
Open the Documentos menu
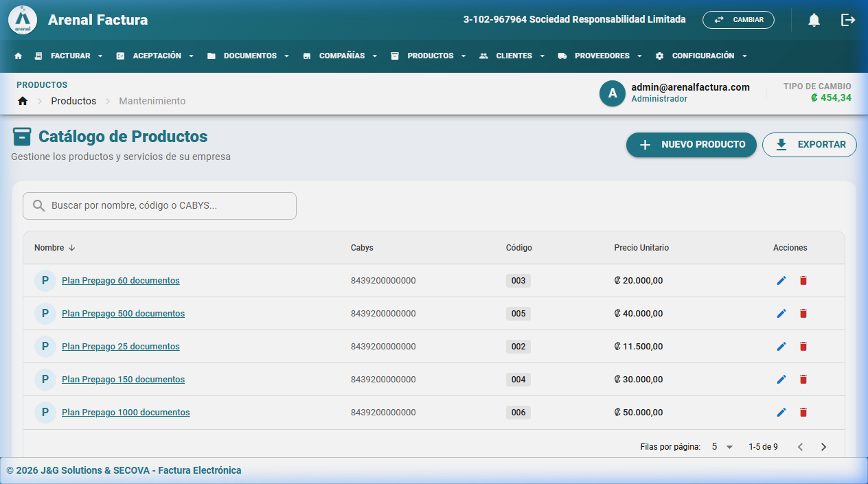pos(249,56)
